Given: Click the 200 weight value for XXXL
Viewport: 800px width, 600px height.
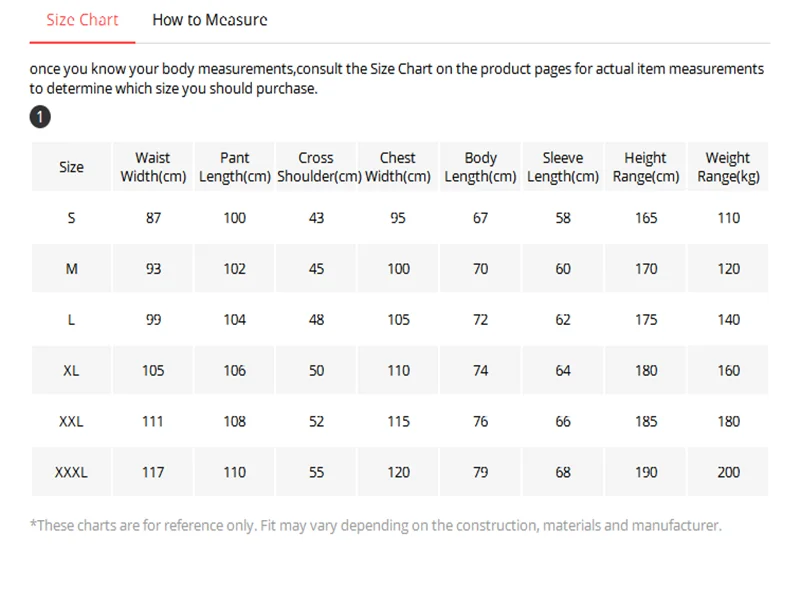Looking at the screenshot, I should pos(728,472).
